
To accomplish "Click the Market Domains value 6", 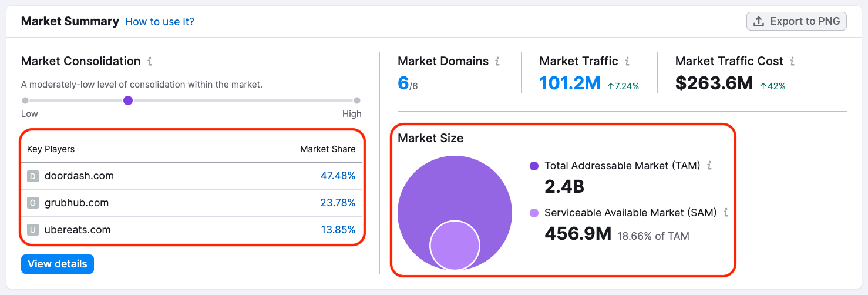I will point(403,83).
